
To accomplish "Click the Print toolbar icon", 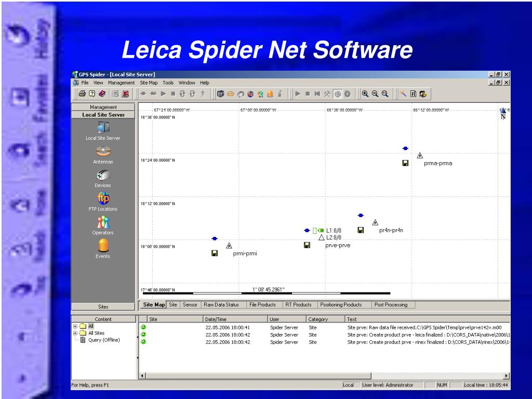I will pos(82,94).
